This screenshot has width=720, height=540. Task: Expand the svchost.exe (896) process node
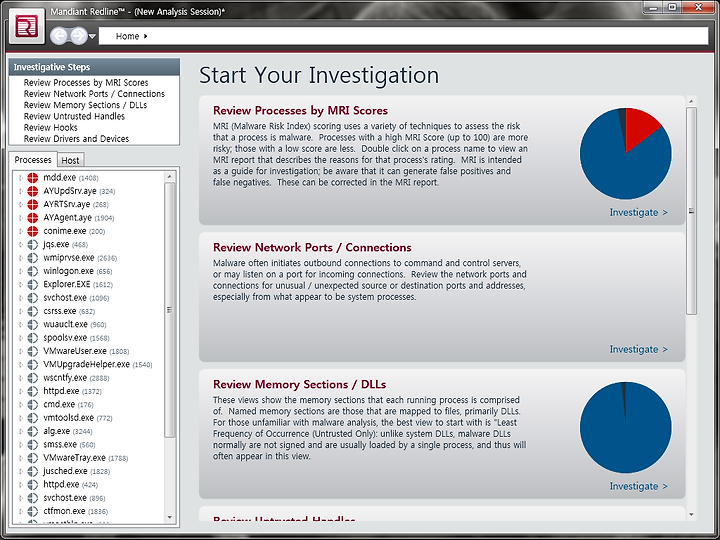click(21, 498)
